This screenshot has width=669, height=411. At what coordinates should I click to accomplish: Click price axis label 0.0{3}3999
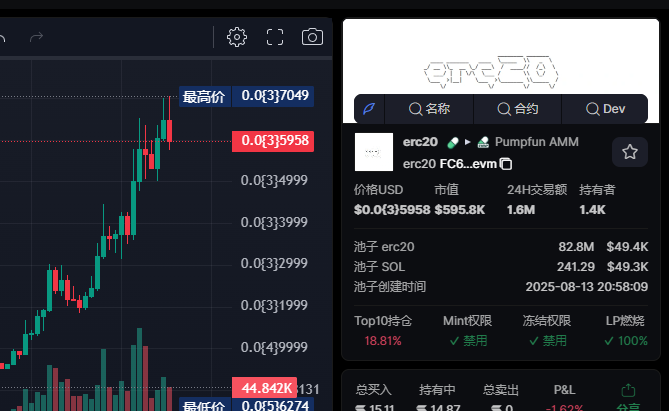point(274,222)
